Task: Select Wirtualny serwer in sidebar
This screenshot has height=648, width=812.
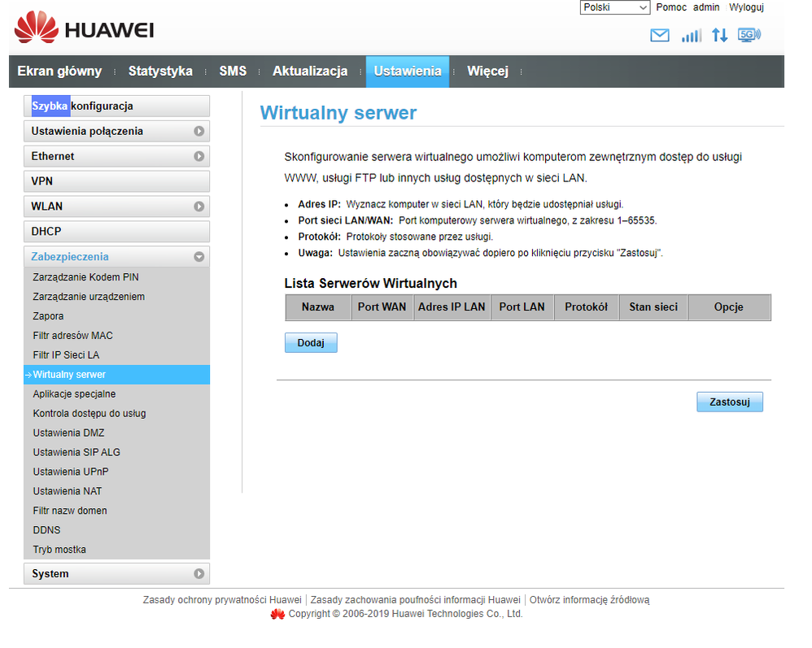Action: pos(116,374)
